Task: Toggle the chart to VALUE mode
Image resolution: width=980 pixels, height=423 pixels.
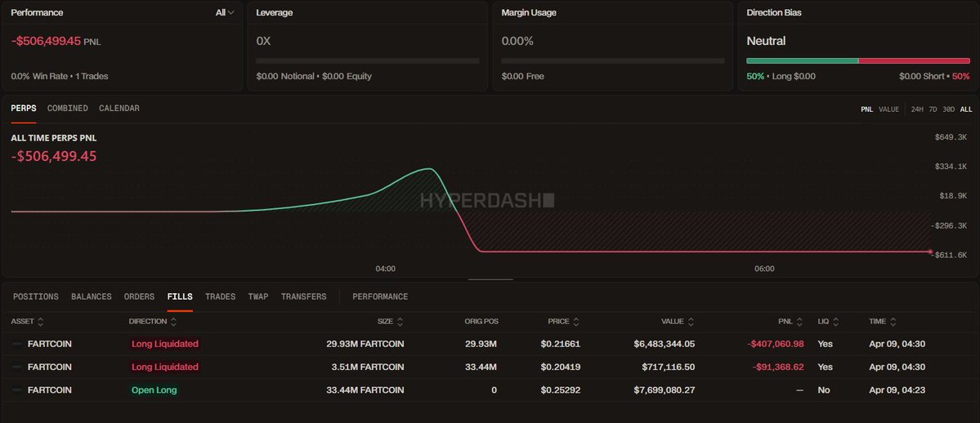Action: (x=888, y=109)
